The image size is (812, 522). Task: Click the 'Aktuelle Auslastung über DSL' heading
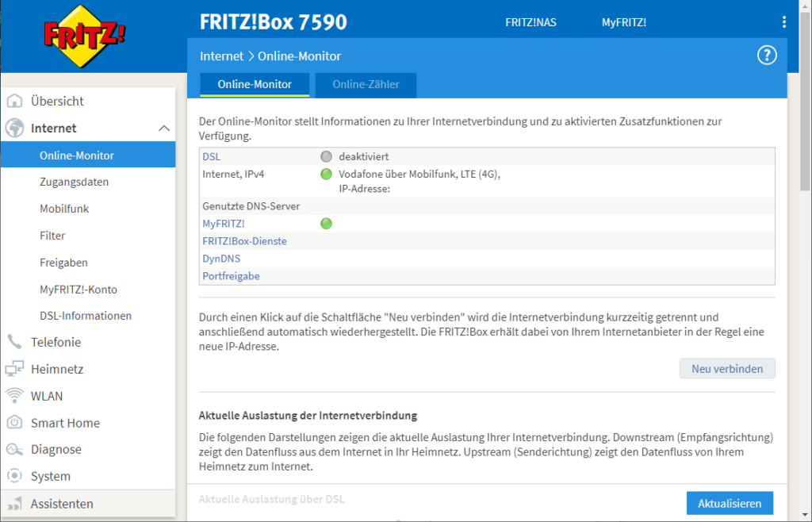[271, 499]
